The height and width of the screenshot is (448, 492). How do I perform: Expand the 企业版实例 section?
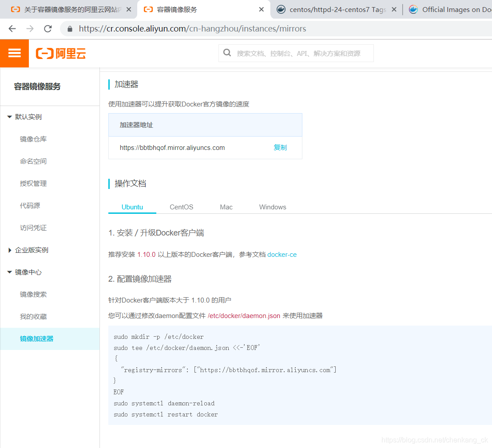(x=28, y=250)
